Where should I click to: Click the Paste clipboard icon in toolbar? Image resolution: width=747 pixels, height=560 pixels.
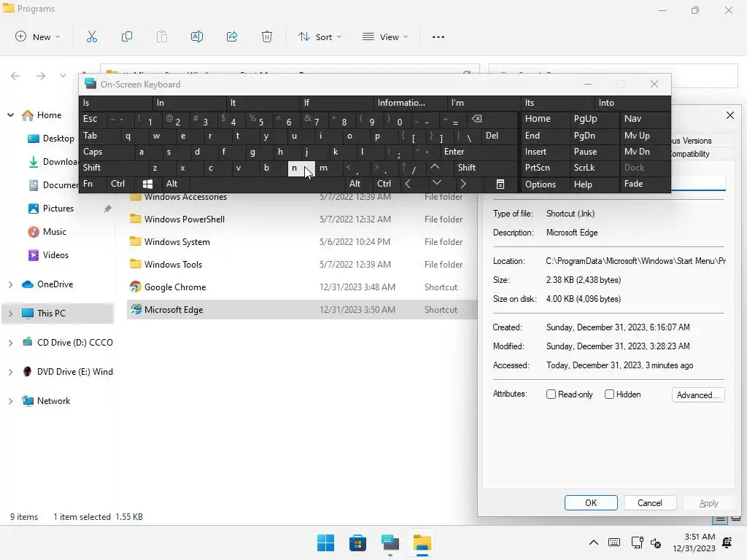click(x=162, y=36)
